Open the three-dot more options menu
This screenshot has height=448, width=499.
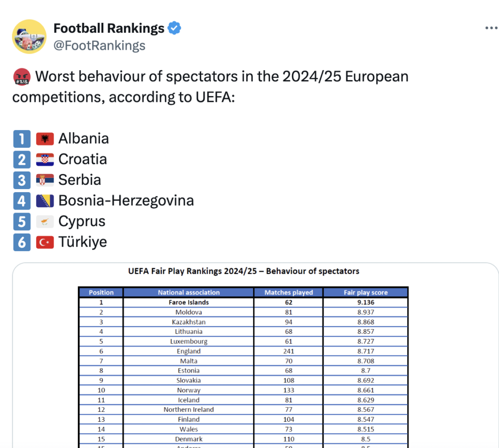(491, 28)
